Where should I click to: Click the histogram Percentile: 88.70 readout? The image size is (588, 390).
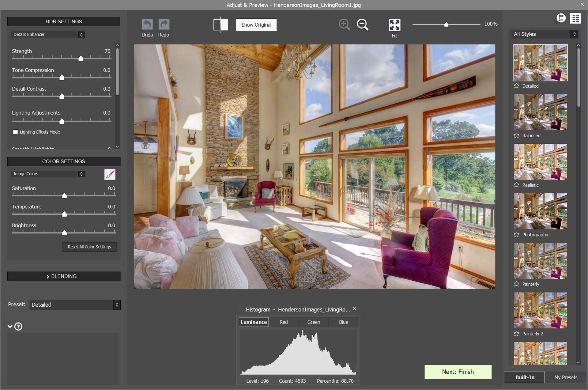335,381
